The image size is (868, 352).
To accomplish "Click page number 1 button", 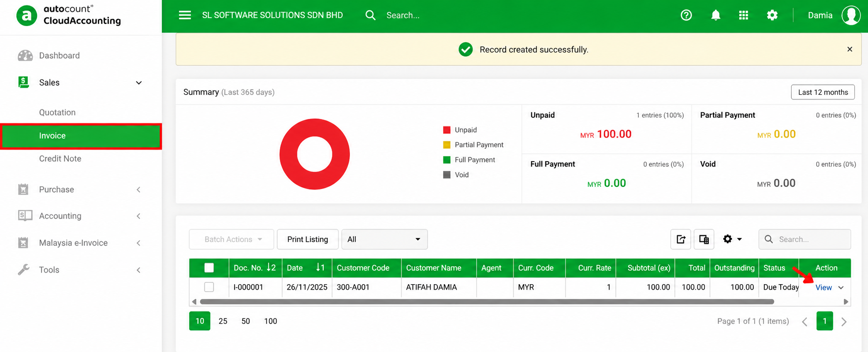I will tap(824, 321).
